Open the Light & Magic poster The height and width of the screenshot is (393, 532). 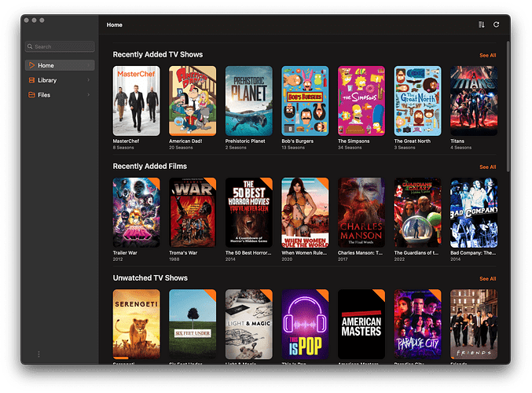click(x=248, y=324)
